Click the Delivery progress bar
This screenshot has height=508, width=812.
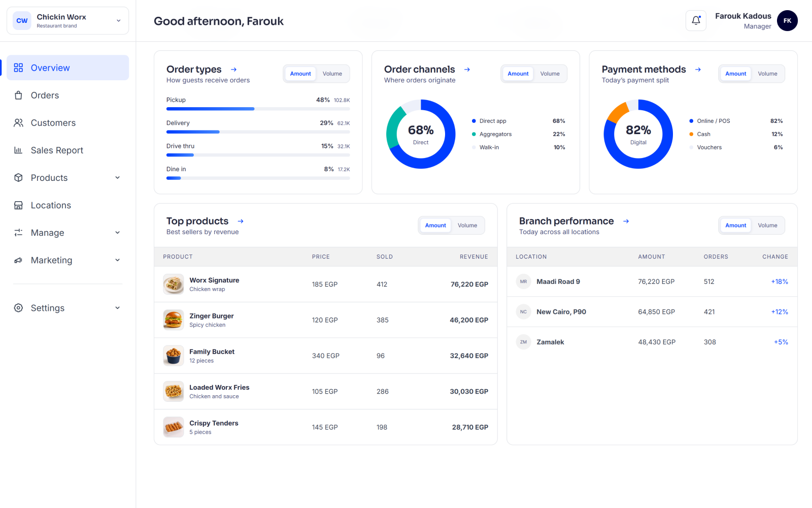(x=258, y=132)
